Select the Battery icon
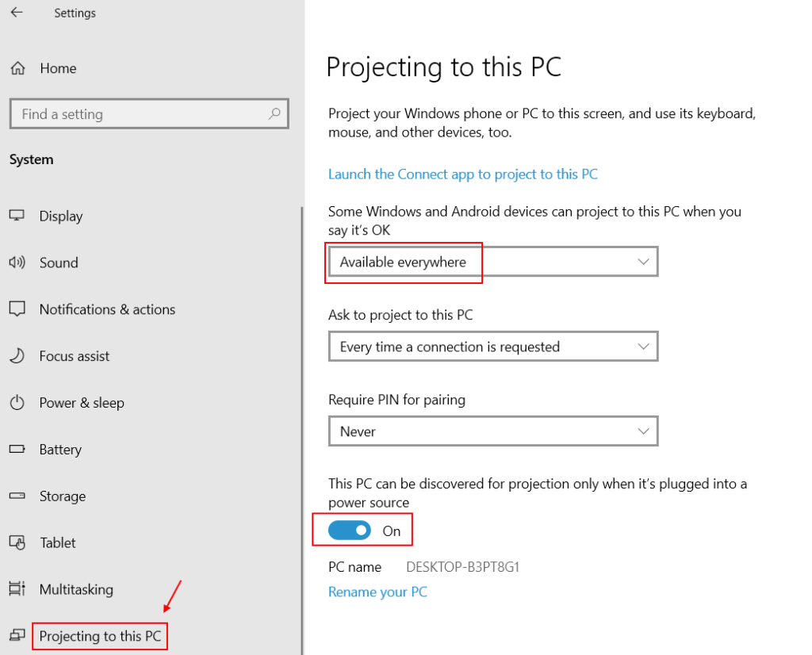Image resolution: width=812 pixels, height=655 pixels. point(17,450)
